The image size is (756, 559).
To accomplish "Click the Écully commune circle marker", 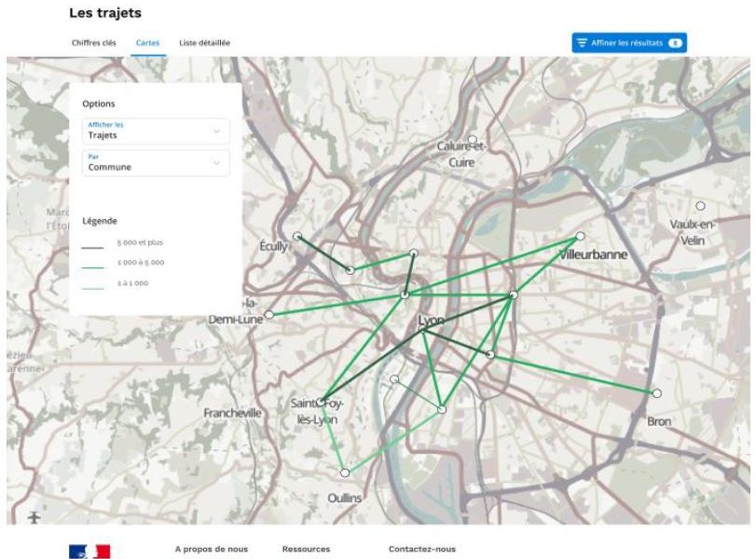I will coord(297,237).
